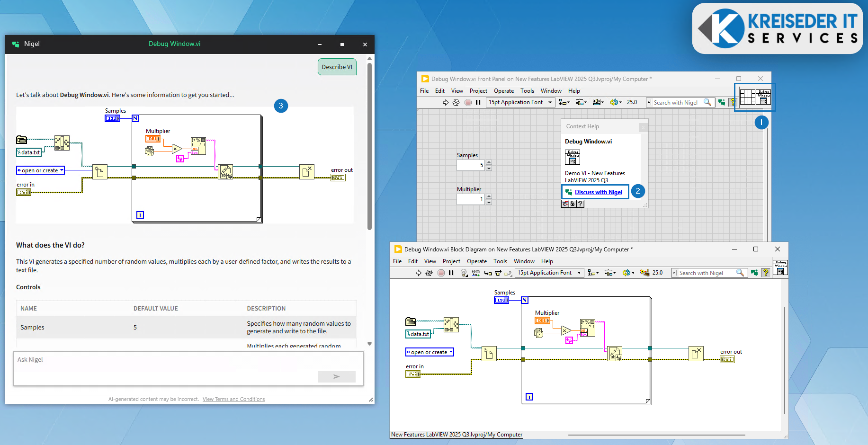
Task: Open Align Objects dropdown in Front Panel
Action: [564, 102]
